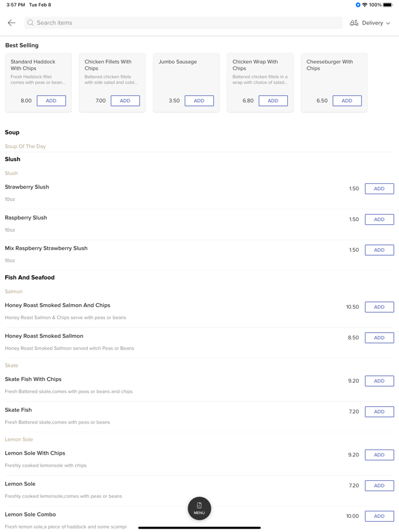Screen dimensions: 399x532
Task: Tap the Wi-Fi status icon
Action: pyautogui.click(x=365, y=5)
